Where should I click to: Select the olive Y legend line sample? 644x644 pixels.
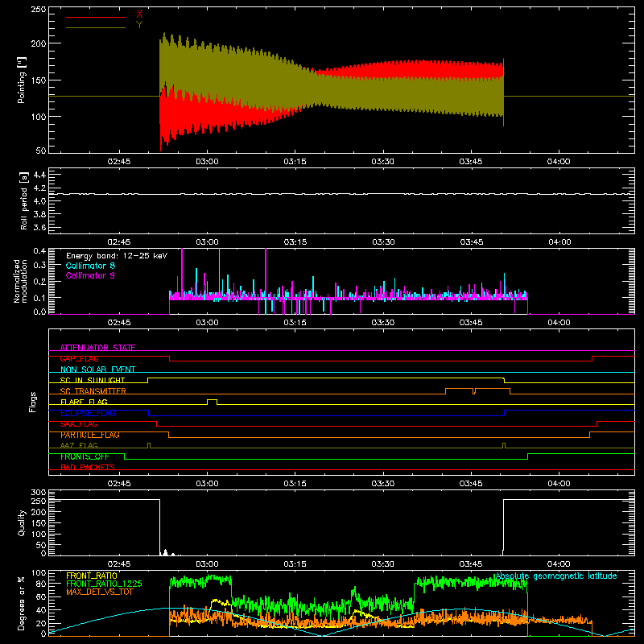(96, 27)
